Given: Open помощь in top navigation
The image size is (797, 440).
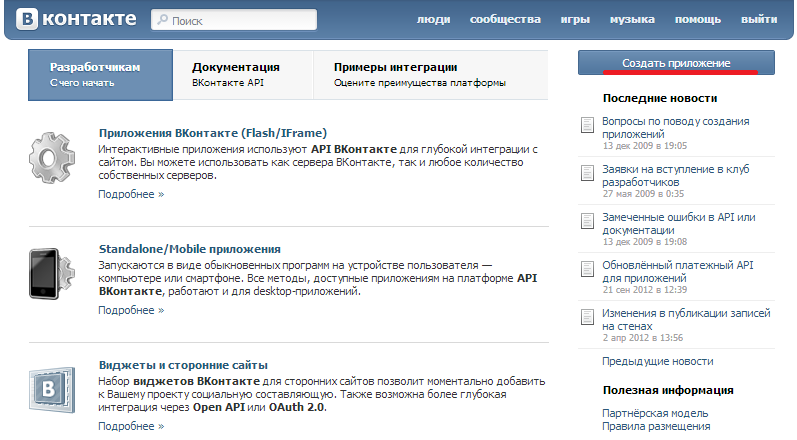Looking at the screenshot, I should pyautogui.click(x=698, y=19).
